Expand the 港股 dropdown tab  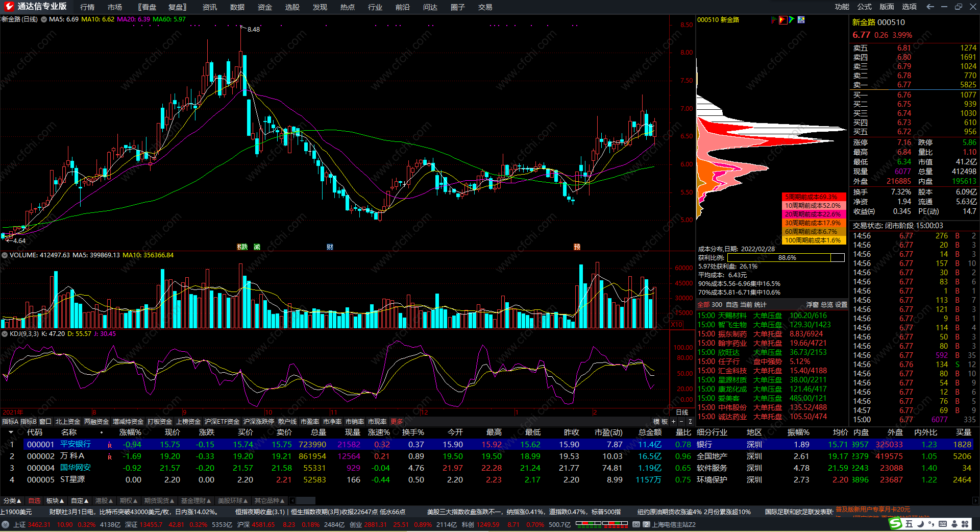pyautogui.click(x=104, y=501)
